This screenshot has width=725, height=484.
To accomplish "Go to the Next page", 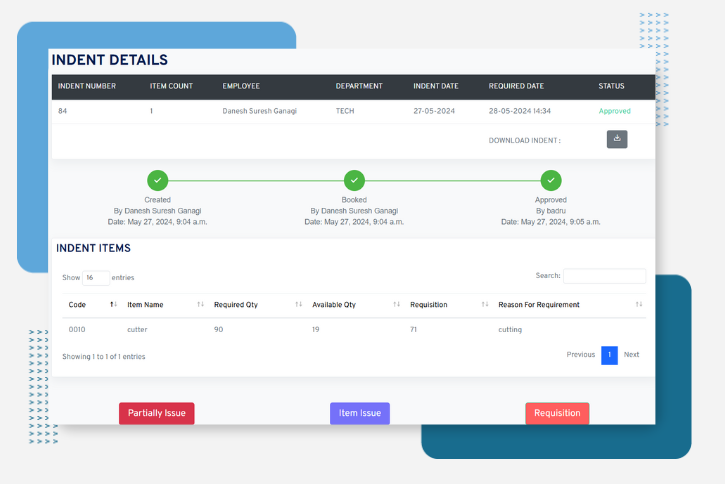I will click(x=631, y=355).
